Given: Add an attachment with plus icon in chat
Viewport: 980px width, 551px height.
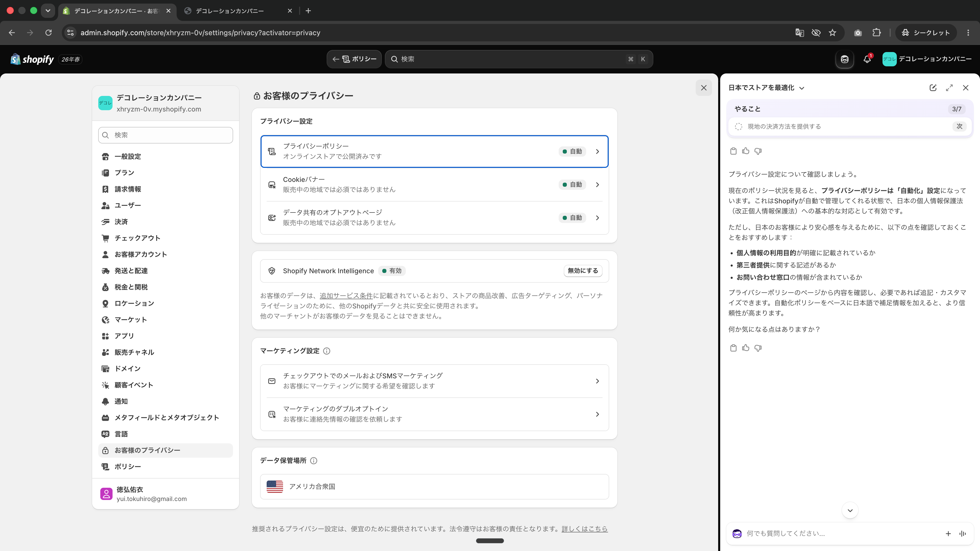Looking at the screenshot, I should click(x=948, y=533).
